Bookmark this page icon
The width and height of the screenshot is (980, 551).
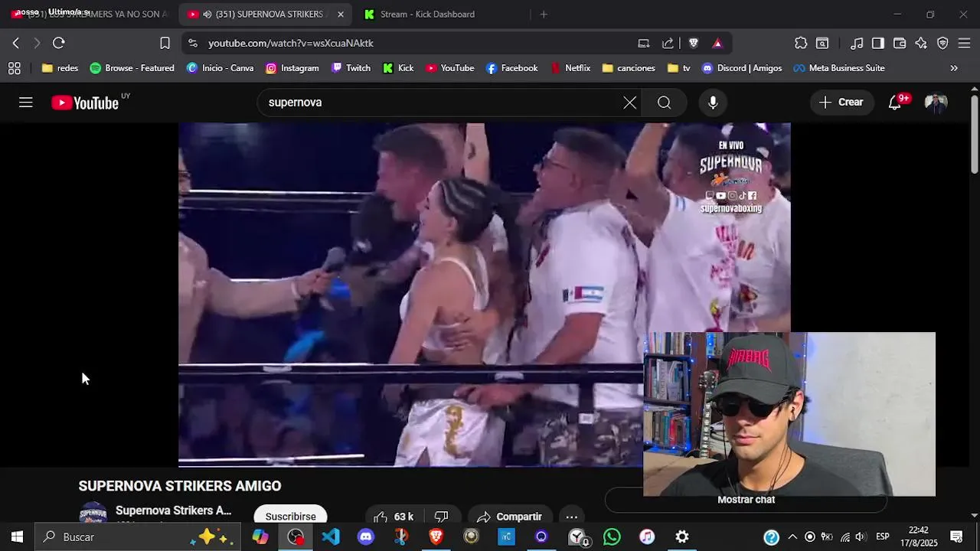pyautogui.click(x=165, y=43)
